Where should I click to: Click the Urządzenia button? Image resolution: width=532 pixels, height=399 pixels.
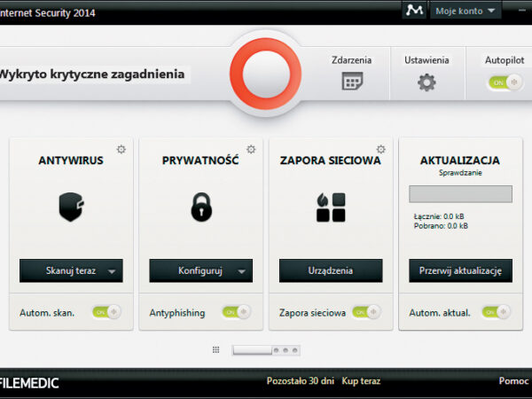tap(331, 270)
